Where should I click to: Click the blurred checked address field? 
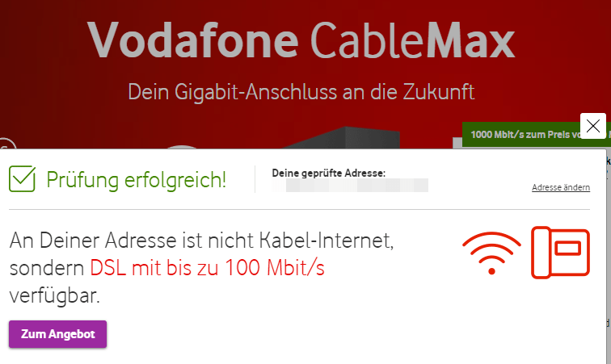(349, 186)
